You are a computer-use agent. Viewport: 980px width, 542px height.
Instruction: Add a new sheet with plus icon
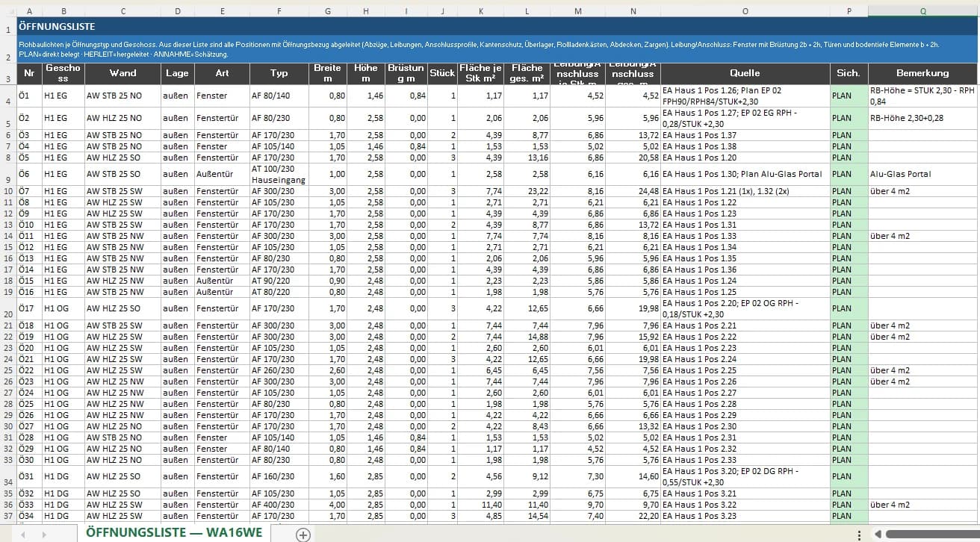click(303, 534)
